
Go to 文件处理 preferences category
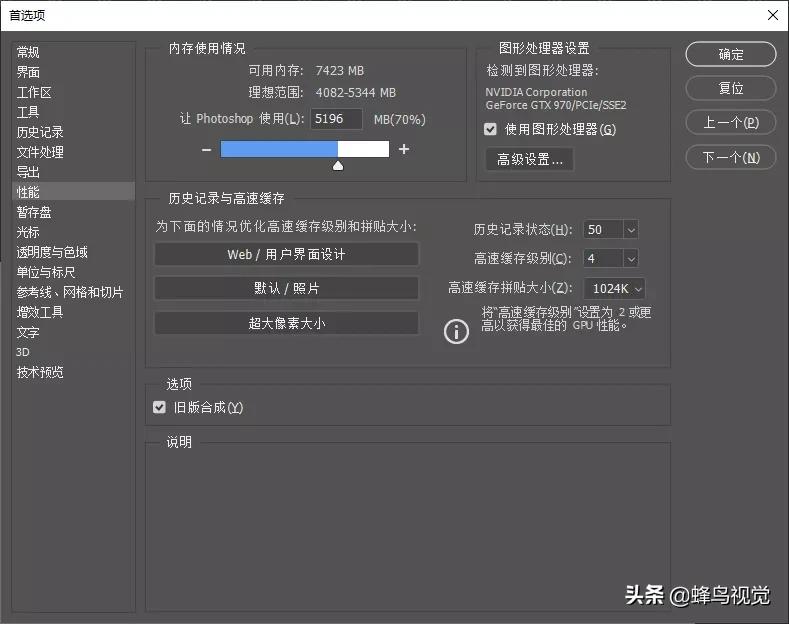pyautogui.click(x=73, y=152)
